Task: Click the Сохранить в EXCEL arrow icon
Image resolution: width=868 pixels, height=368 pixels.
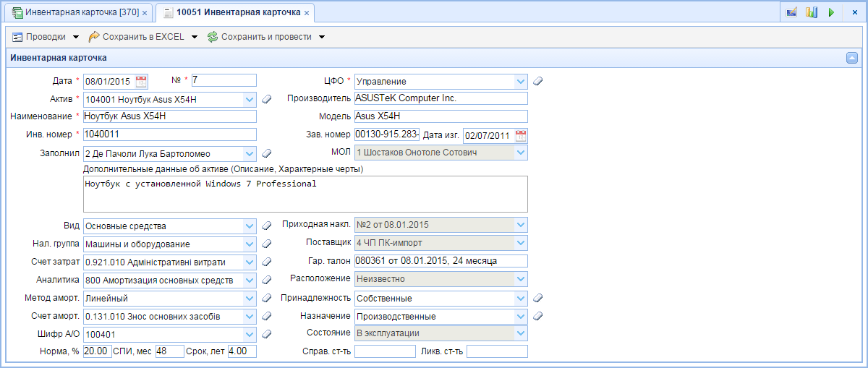Action: click(x=94, y=37)
